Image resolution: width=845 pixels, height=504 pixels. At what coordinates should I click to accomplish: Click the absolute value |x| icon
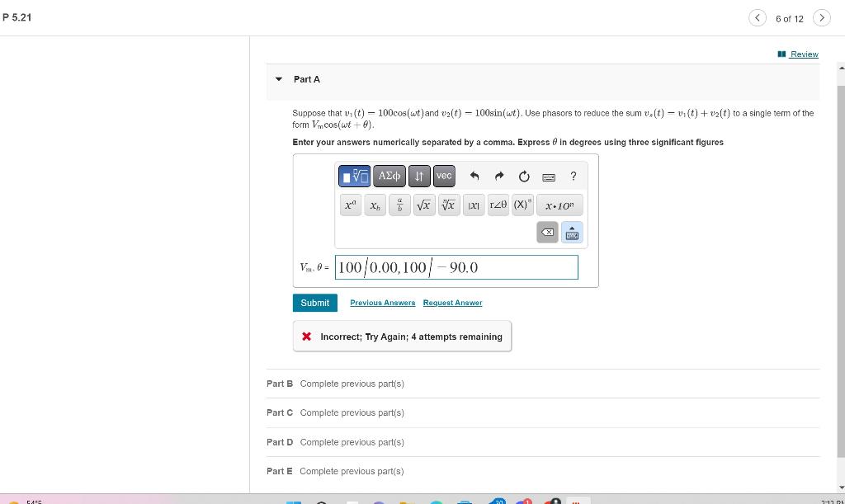pos(474,205)
